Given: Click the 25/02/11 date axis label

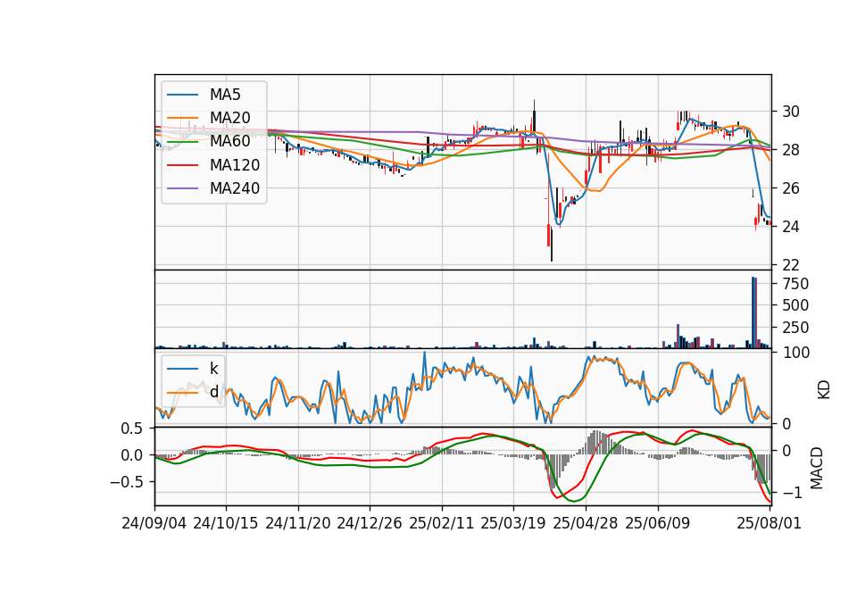Looking at the screenshot, I should [442, 523].
